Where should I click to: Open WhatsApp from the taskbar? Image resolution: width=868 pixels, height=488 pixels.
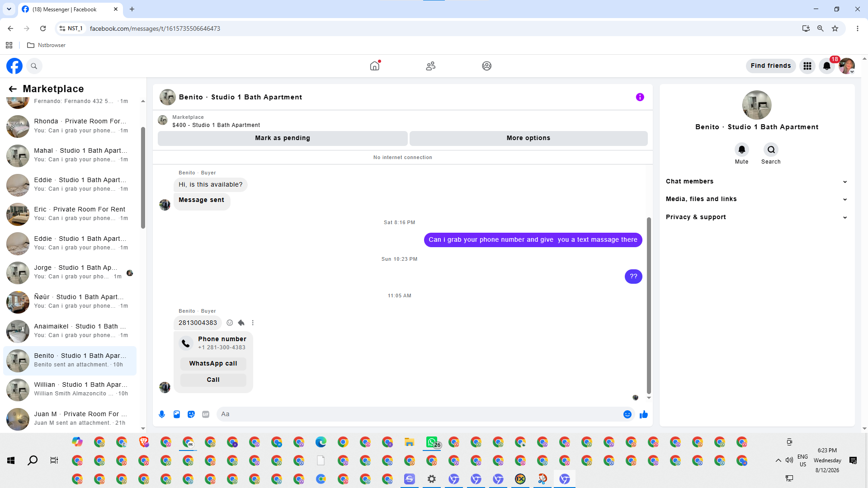432,442
